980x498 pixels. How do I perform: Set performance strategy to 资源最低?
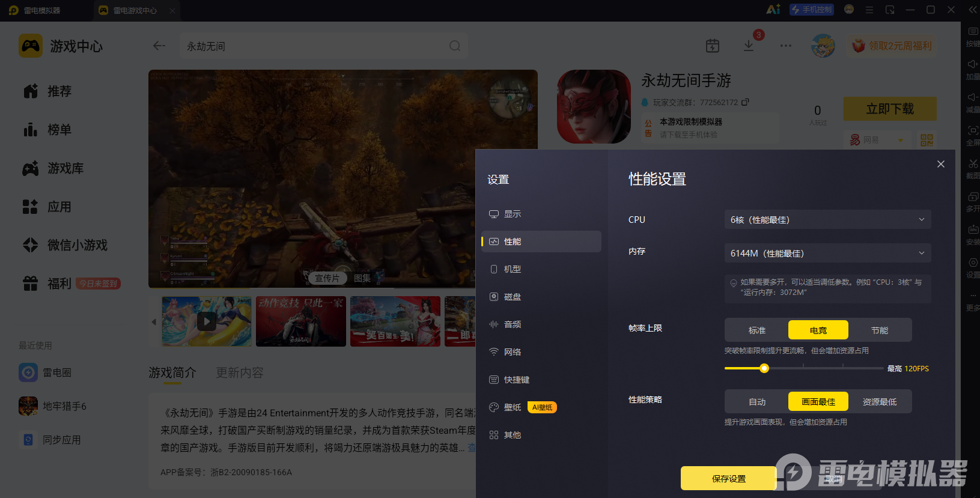[880, 401]
